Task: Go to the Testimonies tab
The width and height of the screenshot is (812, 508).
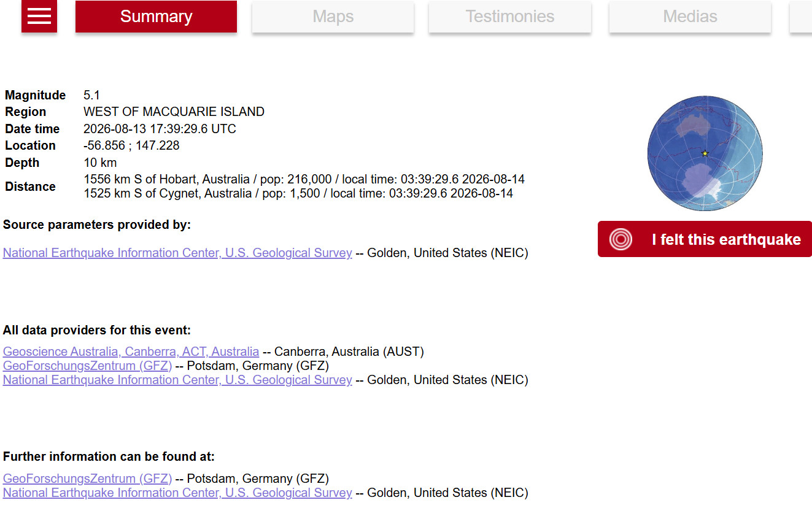Action: point(510,17)
